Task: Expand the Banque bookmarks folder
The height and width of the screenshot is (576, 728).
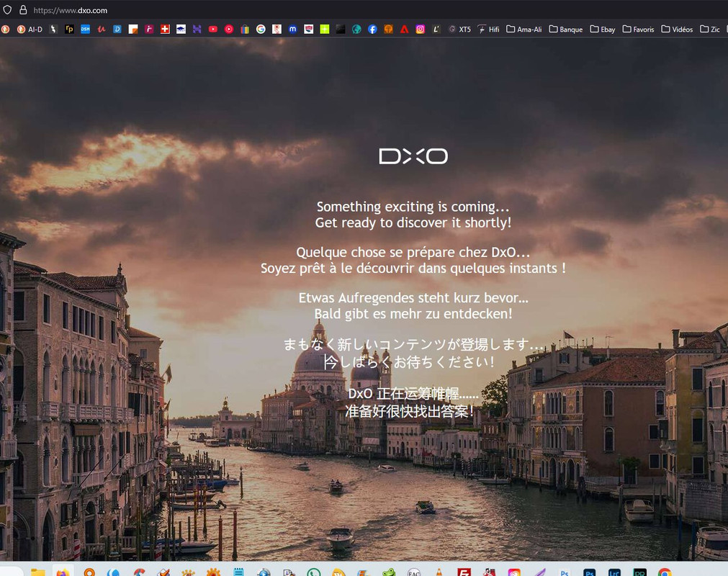Action: (566, 30)
